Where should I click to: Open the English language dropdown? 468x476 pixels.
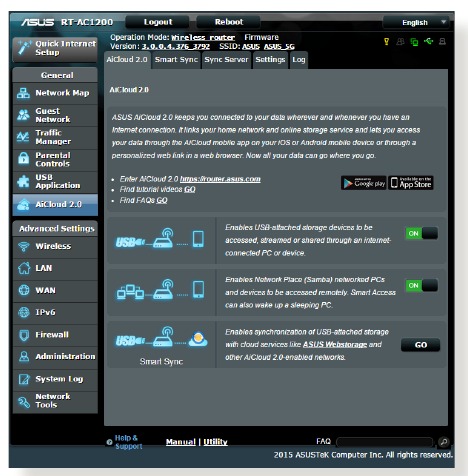416,23
